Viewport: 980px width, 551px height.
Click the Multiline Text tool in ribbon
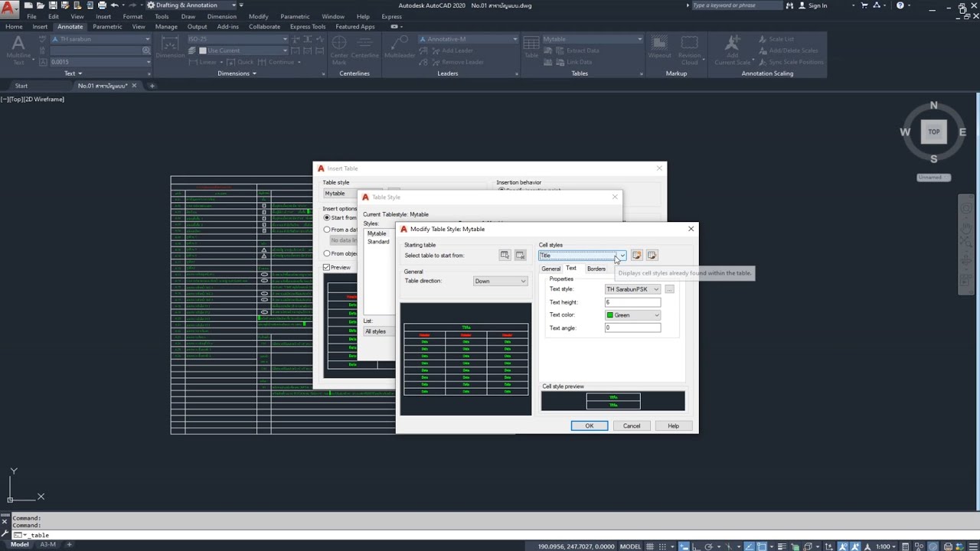18,51
